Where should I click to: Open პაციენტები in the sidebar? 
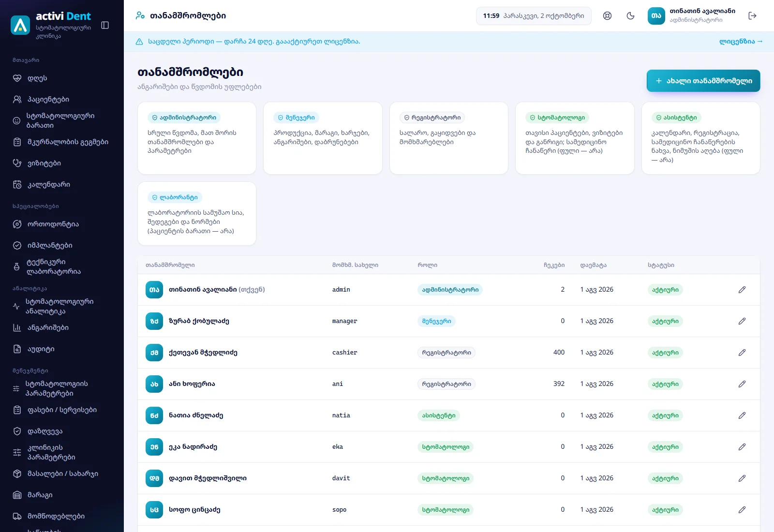pyautogui.click(x=62, y=100)
